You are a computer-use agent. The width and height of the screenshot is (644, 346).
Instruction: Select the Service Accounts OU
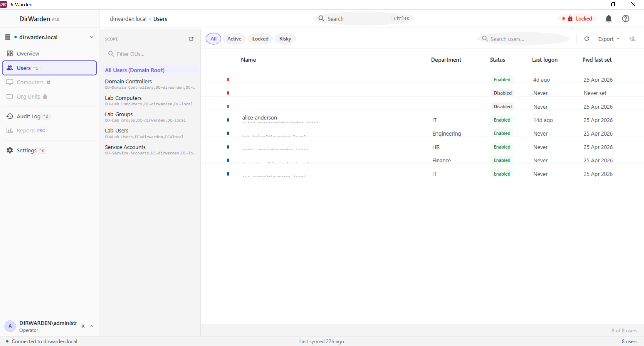click(150, 150)
